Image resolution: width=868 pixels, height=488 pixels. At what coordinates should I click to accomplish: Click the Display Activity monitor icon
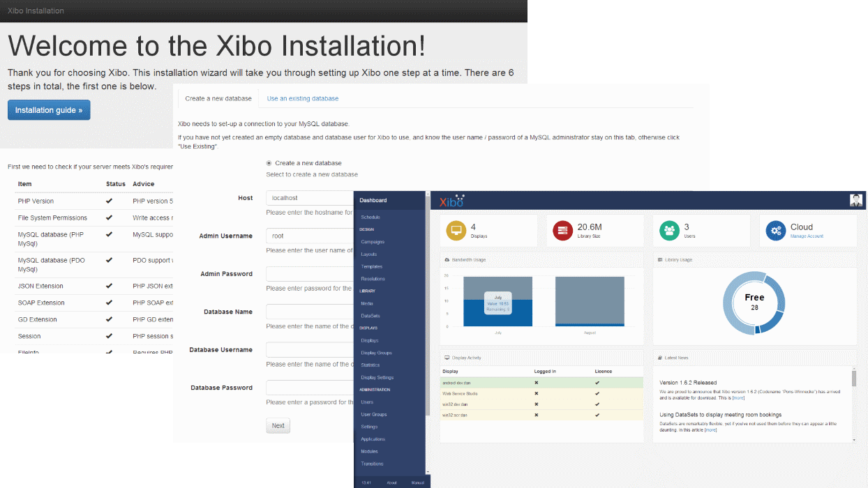pyautogui.click(x=447, y=358)
